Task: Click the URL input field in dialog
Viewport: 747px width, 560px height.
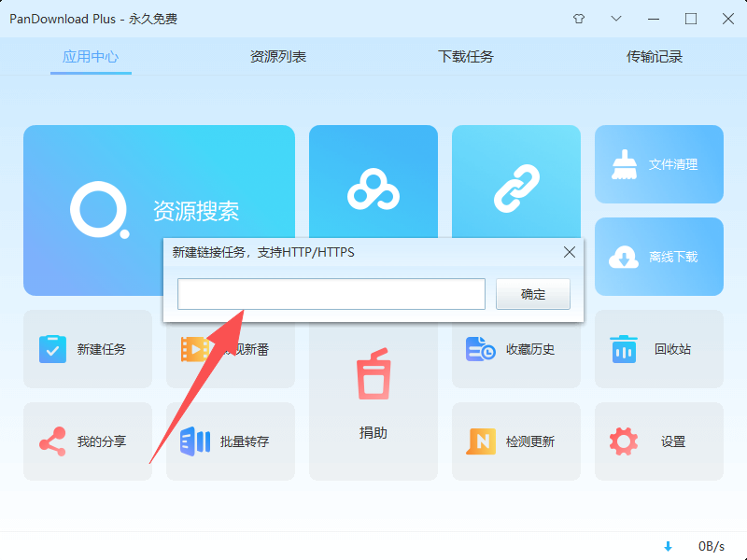Action: point(331,294)
